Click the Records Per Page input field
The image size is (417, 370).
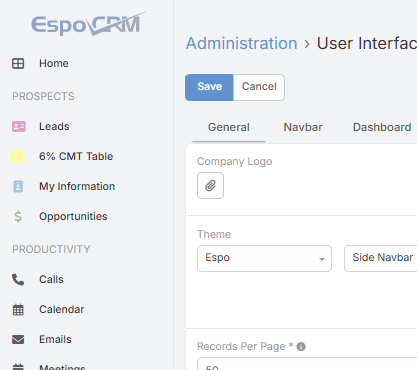307,364
